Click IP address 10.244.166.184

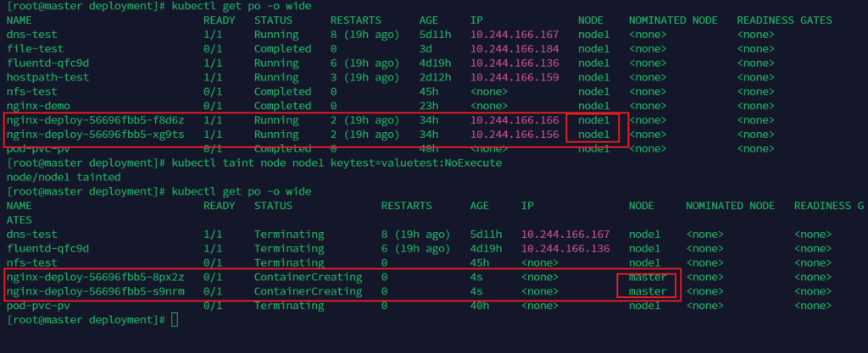515,49
